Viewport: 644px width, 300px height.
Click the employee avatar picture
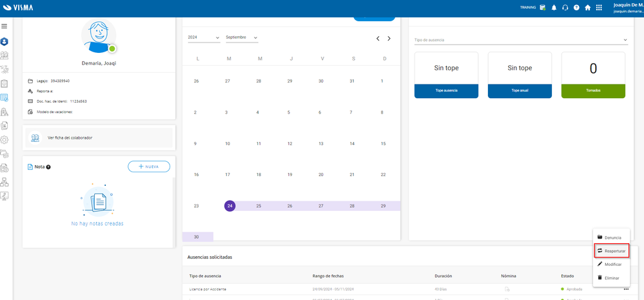(x=99, y=36)
